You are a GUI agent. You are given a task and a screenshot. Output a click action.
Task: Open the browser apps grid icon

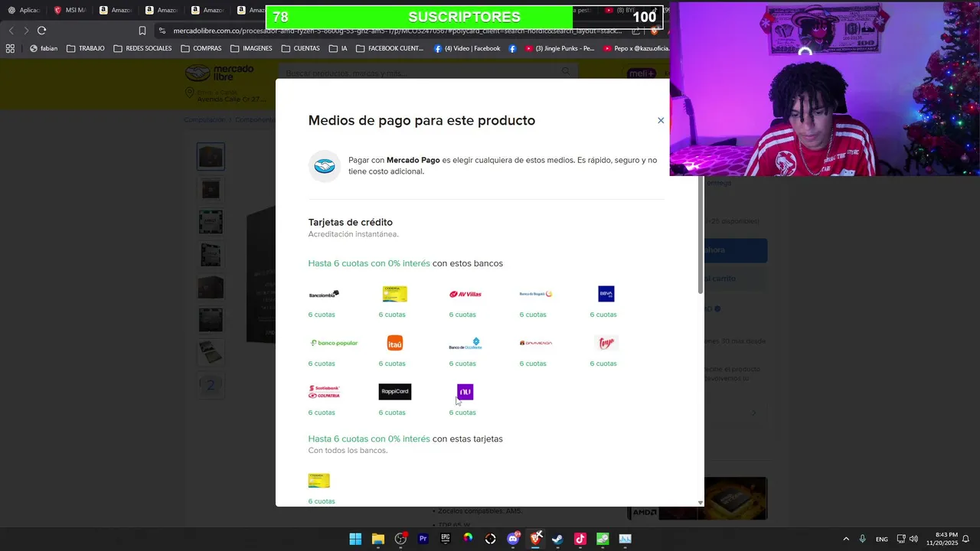pos(10,48)
